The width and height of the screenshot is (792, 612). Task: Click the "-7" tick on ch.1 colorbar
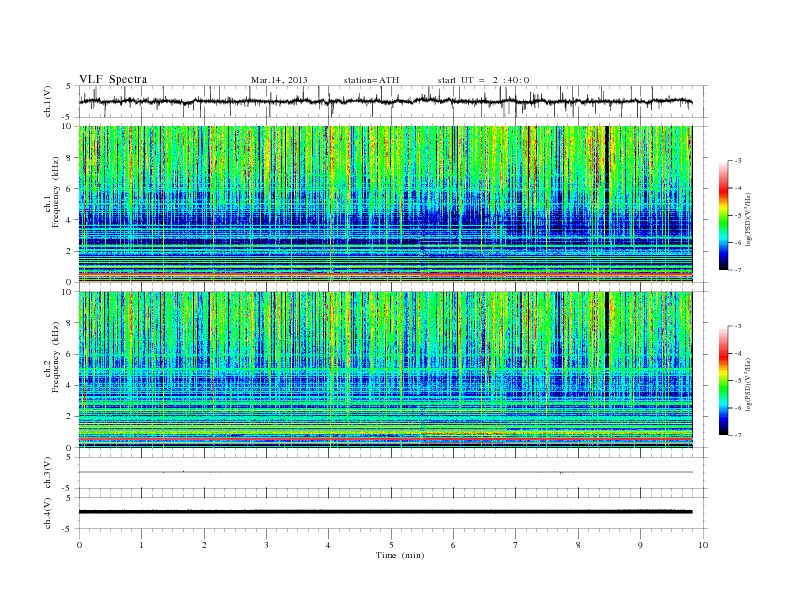pyautogui.click(x=738, y=270)
